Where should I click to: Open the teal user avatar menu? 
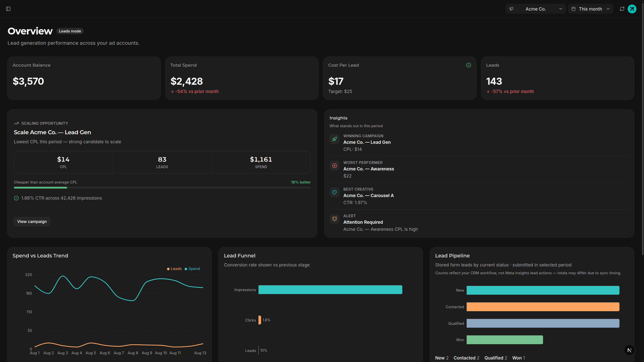[632, 9]
